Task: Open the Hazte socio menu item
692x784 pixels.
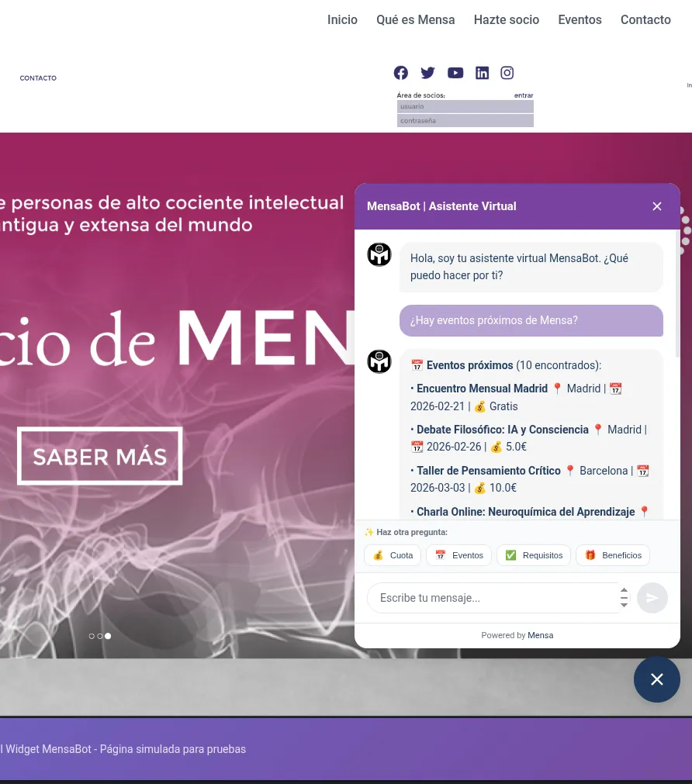Action: 506,19
